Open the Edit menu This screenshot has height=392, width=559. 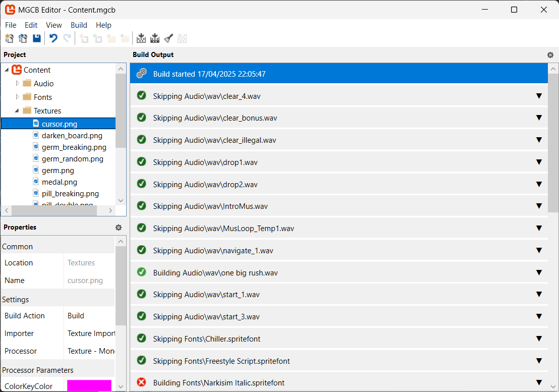31,25
